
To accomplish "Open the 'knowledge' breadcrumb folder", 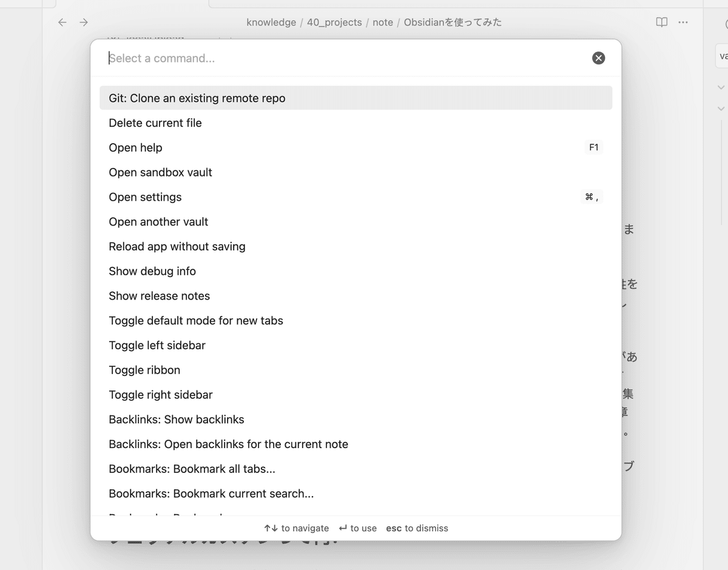I will (x=271, y=22).
